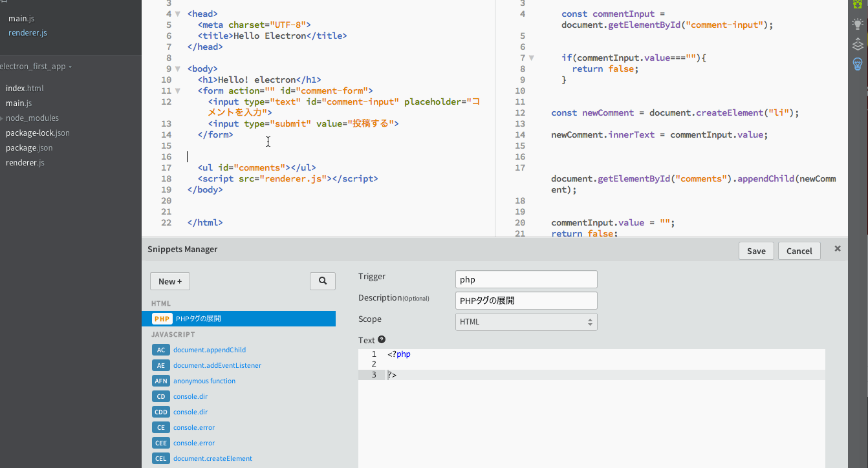Save the snippet with the Save button
The height and width of the screenshot is (468, 868).
pos(756,251)
